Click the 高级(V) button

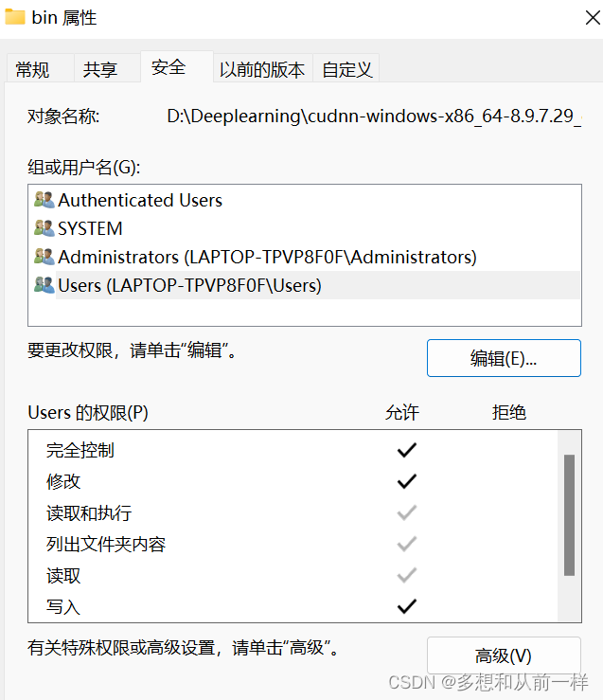tap(504, 655)
